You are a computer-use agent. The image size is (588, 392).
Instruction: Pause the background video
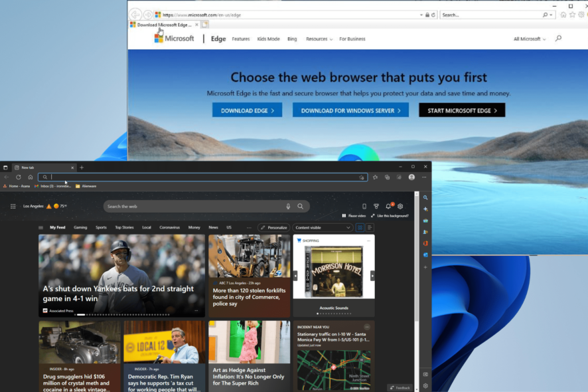point(354,216)
